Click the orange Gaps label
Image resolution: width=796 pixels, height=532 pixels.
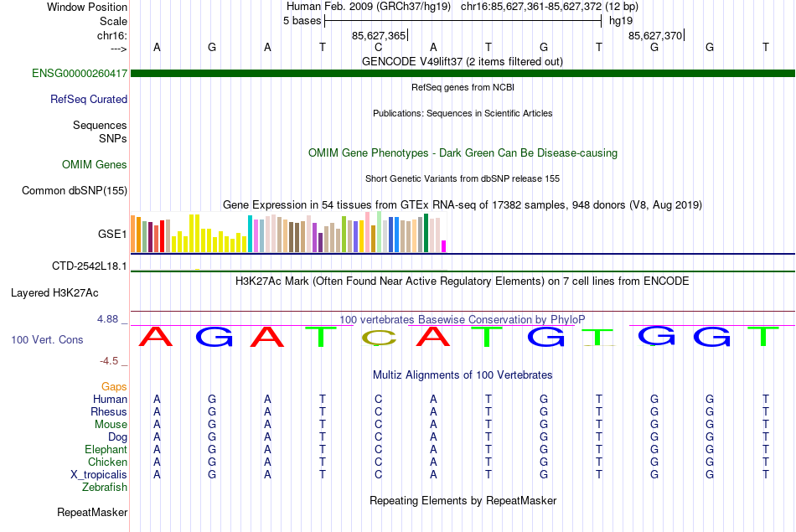click(x=114, y=387)
